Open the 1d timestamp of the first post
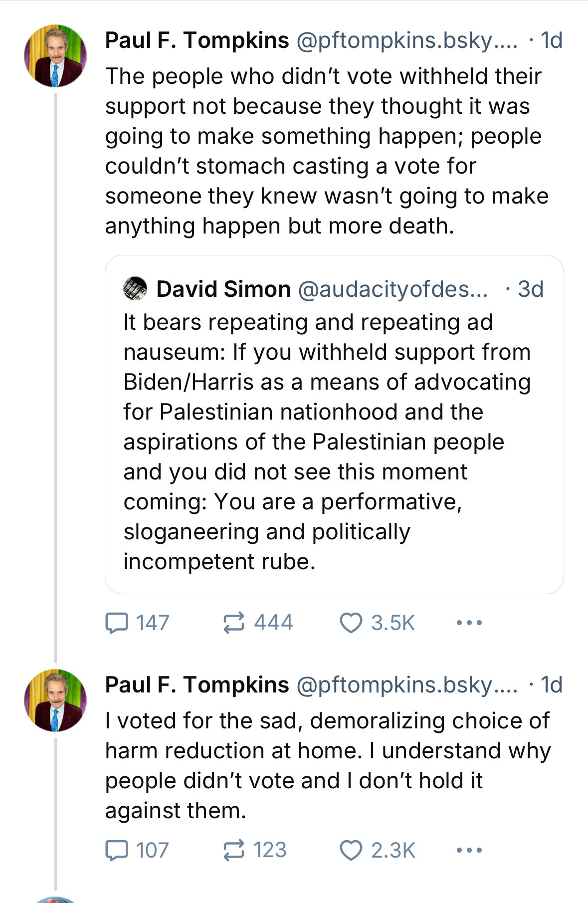Image resolution: width=588 pixels, height=903 pixels. coord(551,40)
